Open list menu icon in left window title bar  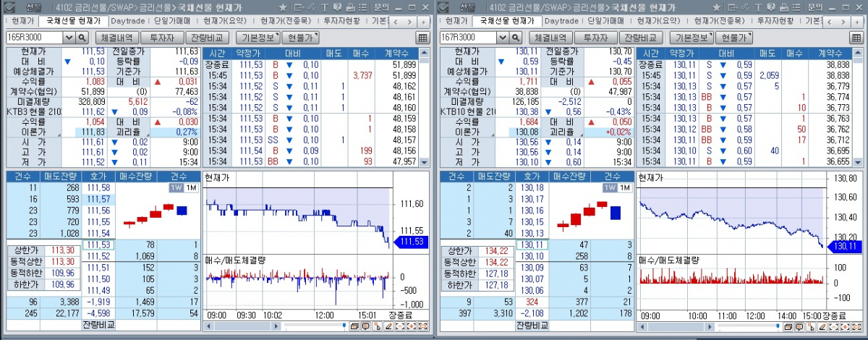tap(362, 7)
